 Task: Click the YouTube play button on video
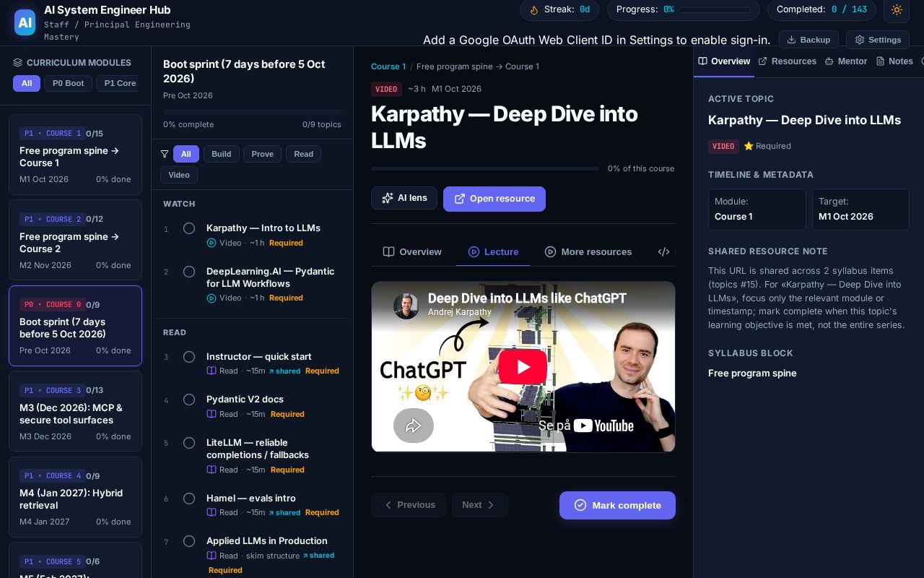point(523,367)
